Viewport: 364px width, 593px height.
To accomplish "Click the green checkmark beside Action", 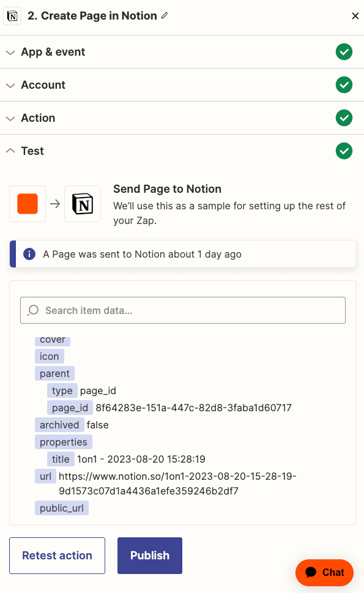I will point(344,118).
